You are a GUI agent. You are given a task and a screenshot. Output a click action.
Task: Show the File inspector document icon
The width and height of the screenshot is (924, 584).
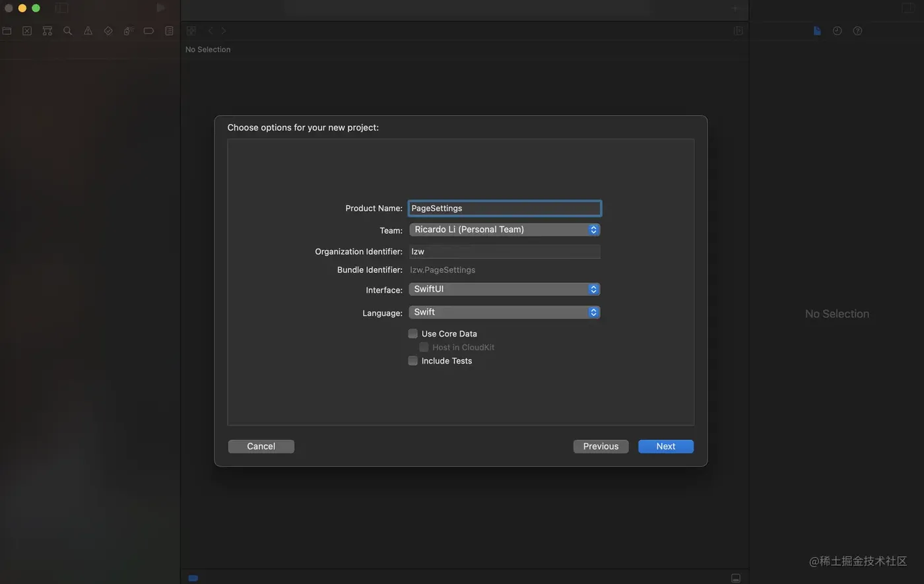point(817,30)
